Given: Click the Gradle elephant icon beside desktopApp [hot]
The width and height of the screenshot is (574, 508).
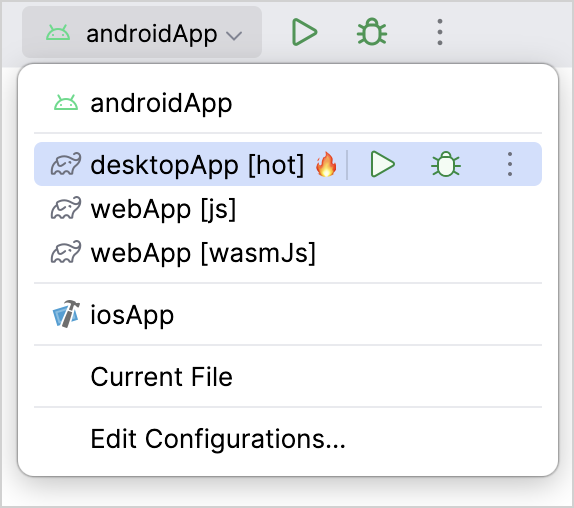Looking at the screenshot, I should pos(66,164).
